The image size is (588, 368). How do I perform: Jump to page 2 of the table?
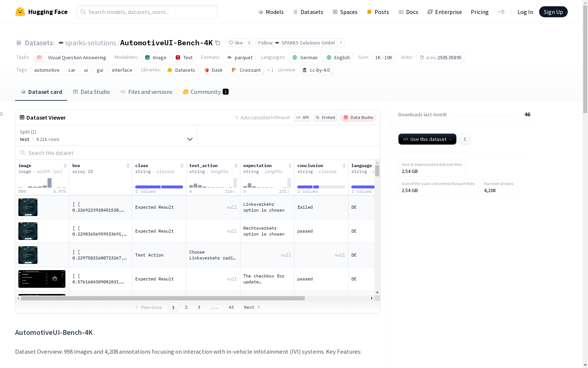pos(186,307)
